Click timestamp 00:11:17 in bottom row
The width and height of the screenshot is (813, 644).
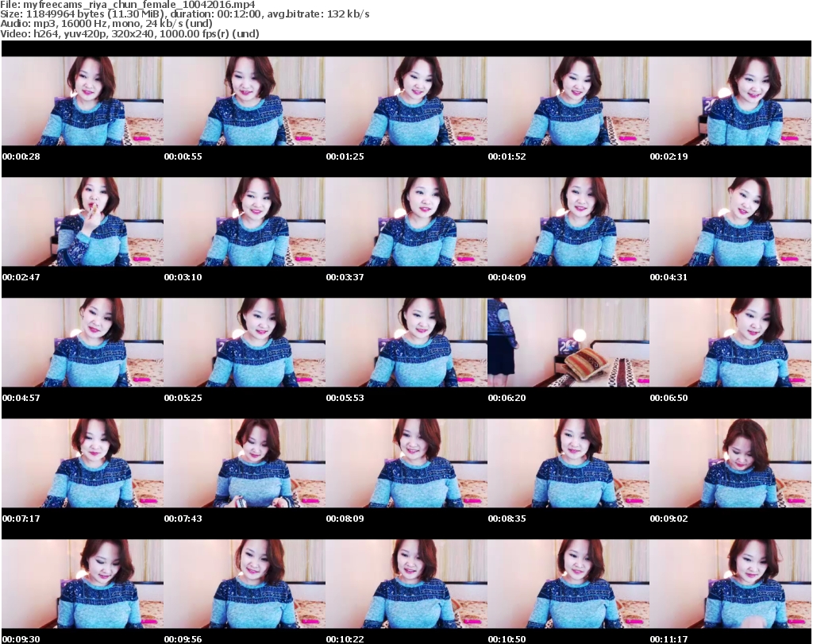click(x=669, y=639)
